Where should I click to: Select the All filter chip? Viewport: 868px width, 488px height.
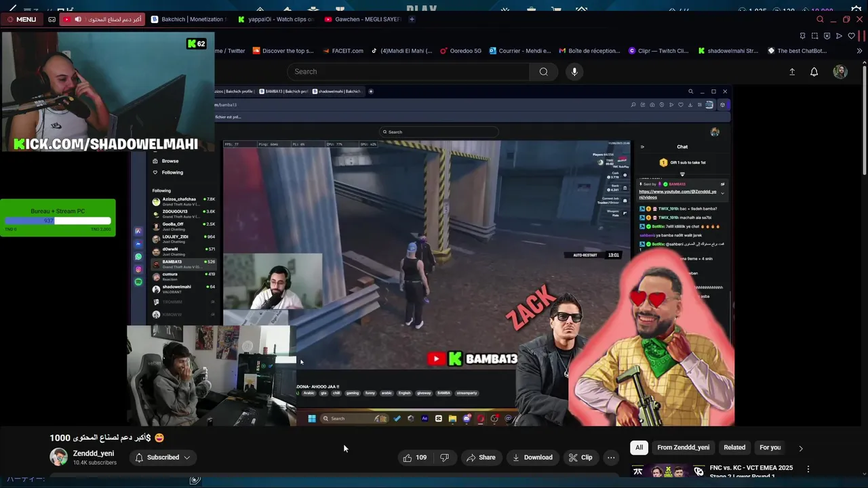point(639,447)
